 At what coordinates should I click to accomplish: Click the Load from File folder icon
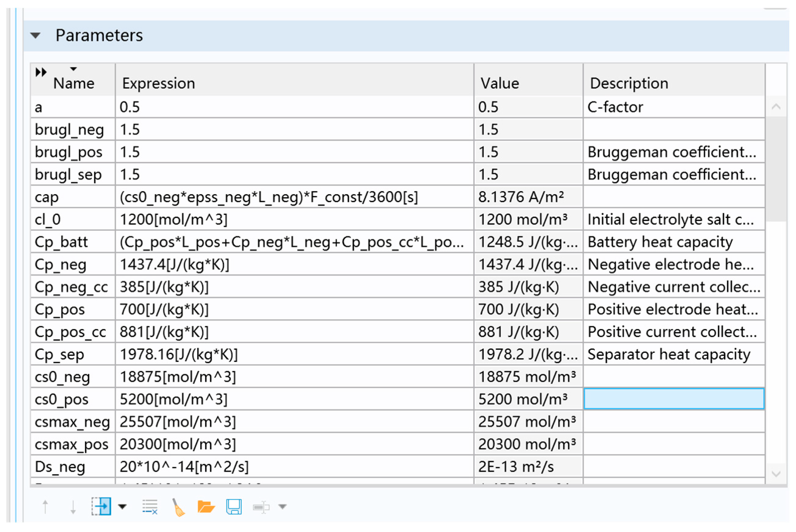(206, 506)
